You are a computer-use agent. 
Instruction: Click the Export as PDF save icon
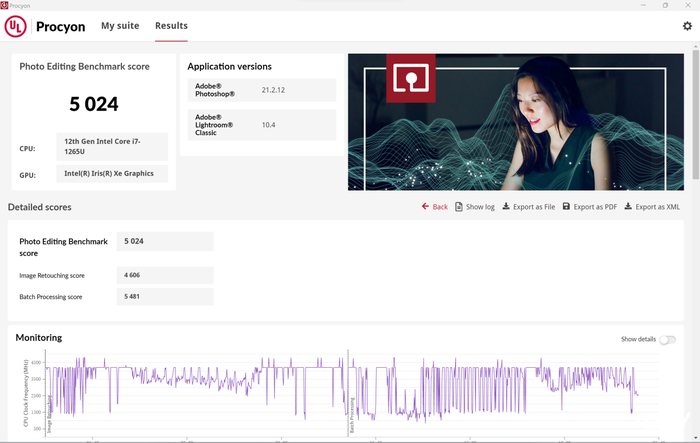566,207
